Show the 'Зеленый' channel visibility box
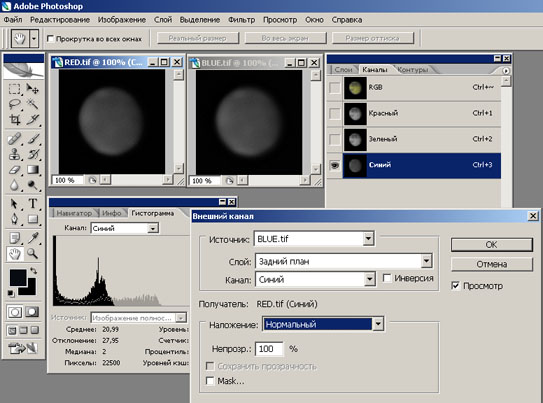Image resolution: width=543 pixels, height=403 pixels. 335,140
